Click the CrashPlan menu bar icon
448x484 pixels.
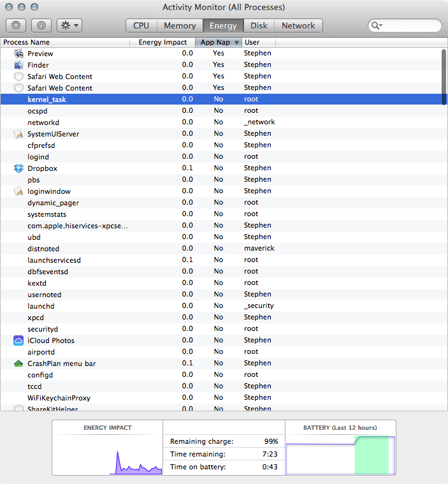pyautogui.click(x=19, y=363)
